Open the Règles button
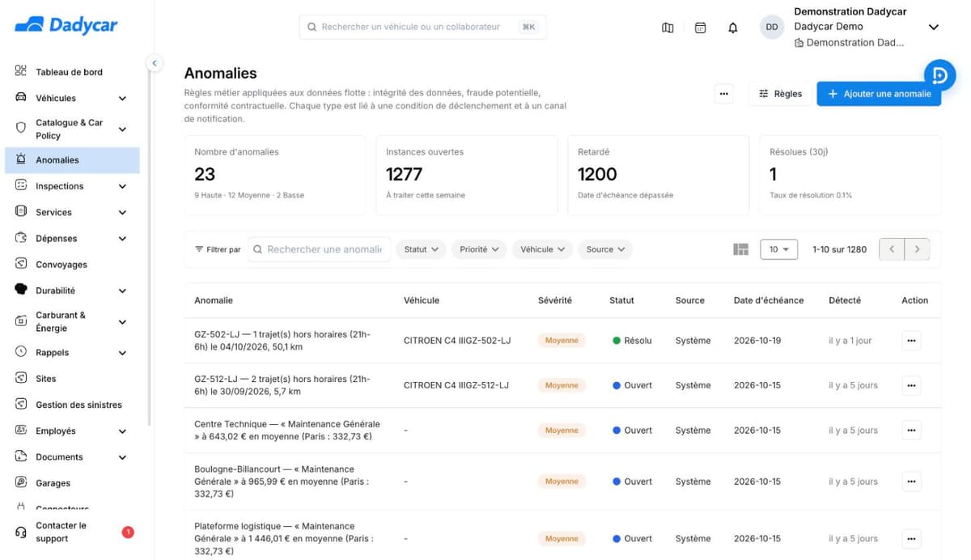The image size is (971, 560). click(x=780, y=94)
